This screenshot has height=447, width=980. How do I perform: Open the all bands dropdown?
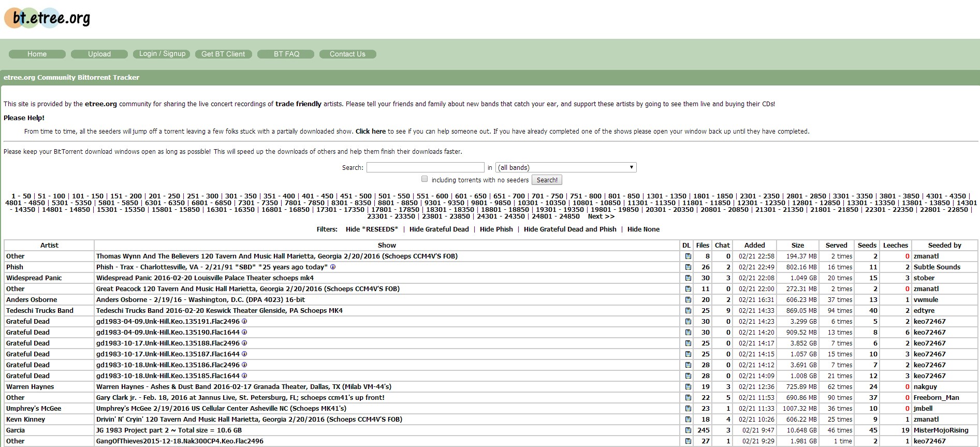coord(565,167)
